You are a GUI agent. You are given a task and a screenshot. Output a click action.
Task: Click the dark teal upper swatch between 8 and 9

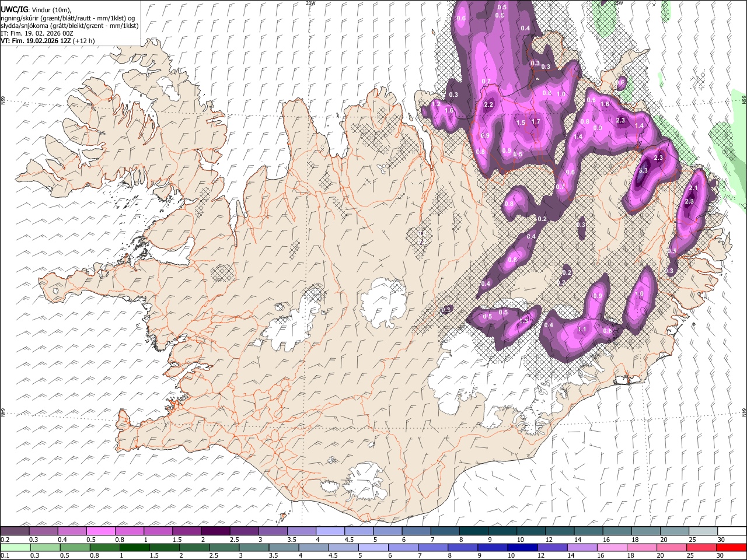point(473,531)
